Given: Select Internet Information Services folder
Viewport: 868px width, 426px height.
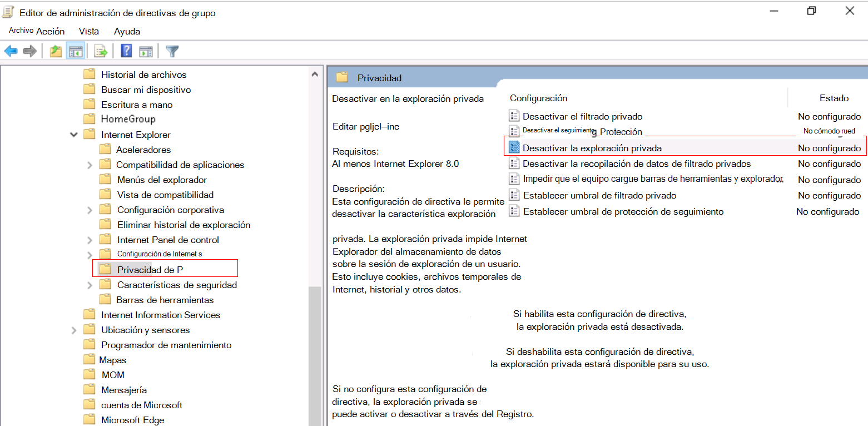Looking at the screenshot, I should pyautogui.click(x=161, y=315).
